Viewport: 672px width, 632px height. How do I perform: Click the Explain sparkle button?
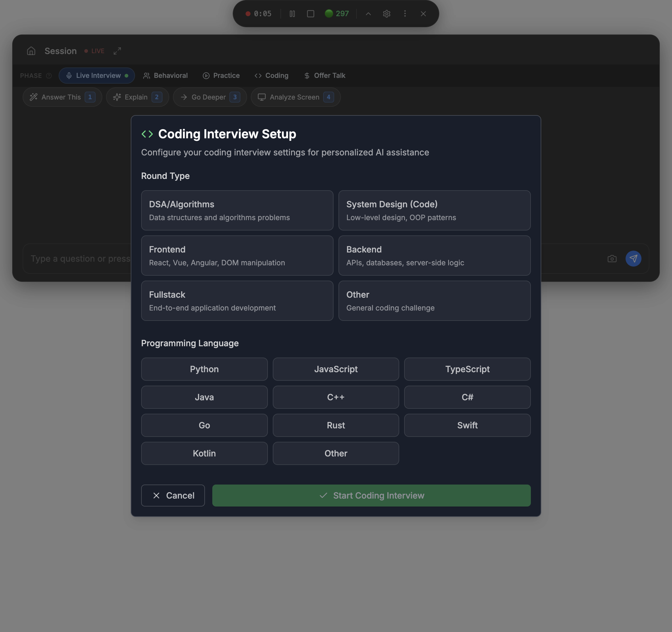click(x=137, y=97)
